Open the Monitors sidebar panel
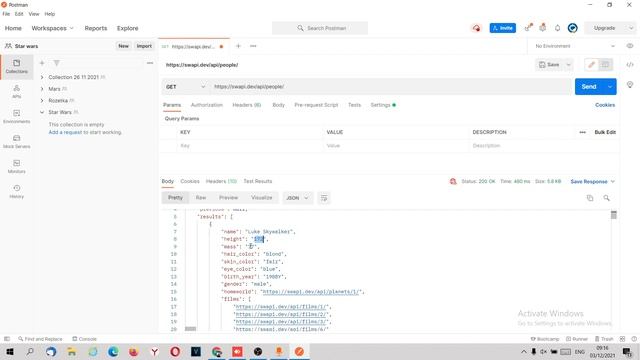 click(x=16, y=166)
